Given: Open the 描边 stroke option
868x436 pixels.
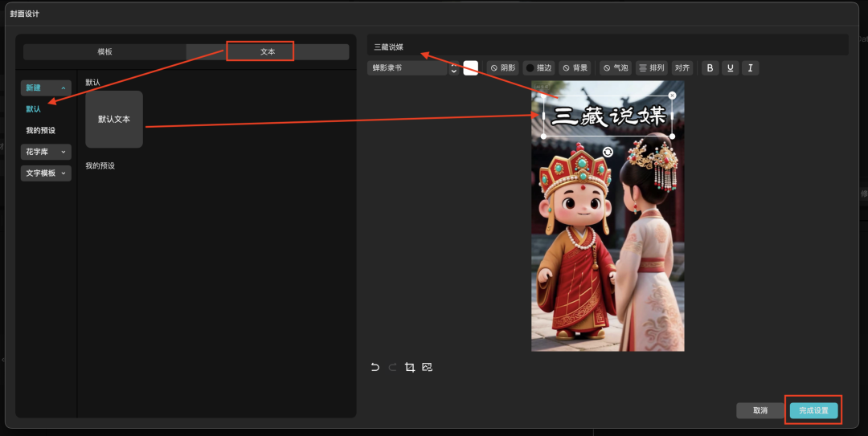Looking at the screenshot, I should (x=538, y=68).
